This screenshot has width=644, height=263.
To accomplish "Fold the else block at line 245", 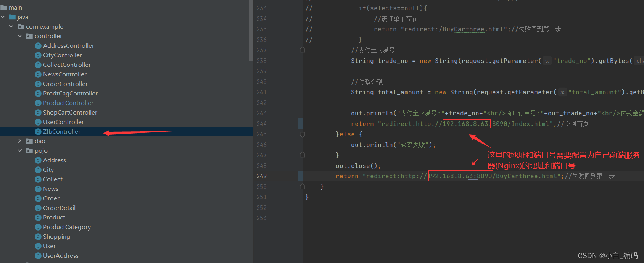I will coord(303,134).
